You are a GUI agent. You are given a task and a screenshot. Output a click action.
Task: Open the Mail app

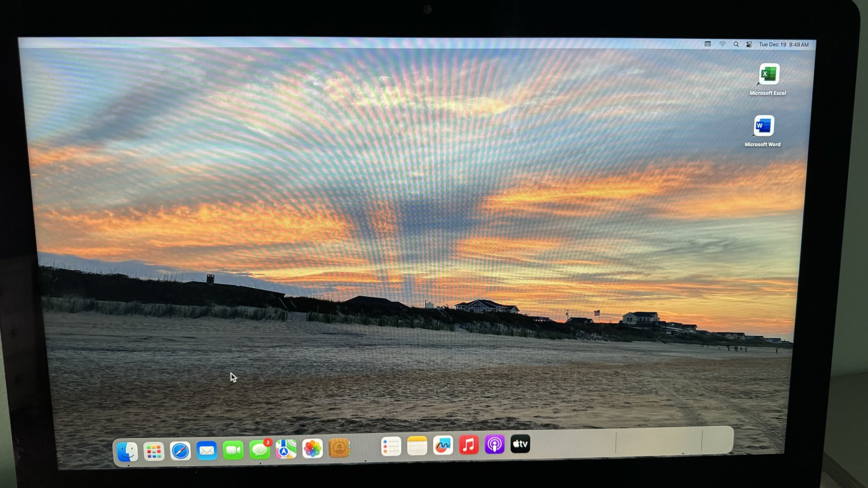pyautogui.click(x=207, y=451)
